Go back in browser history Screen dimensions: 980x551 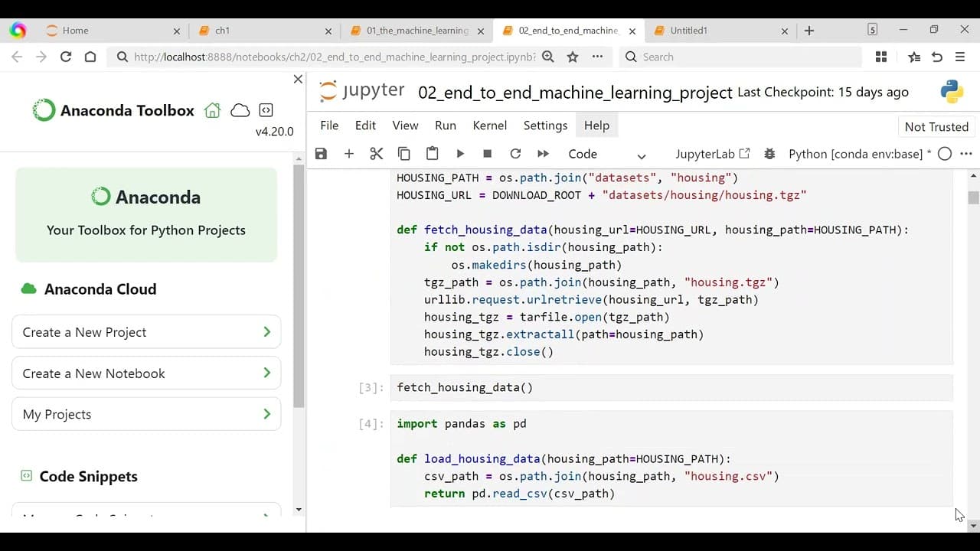[17, 57]
